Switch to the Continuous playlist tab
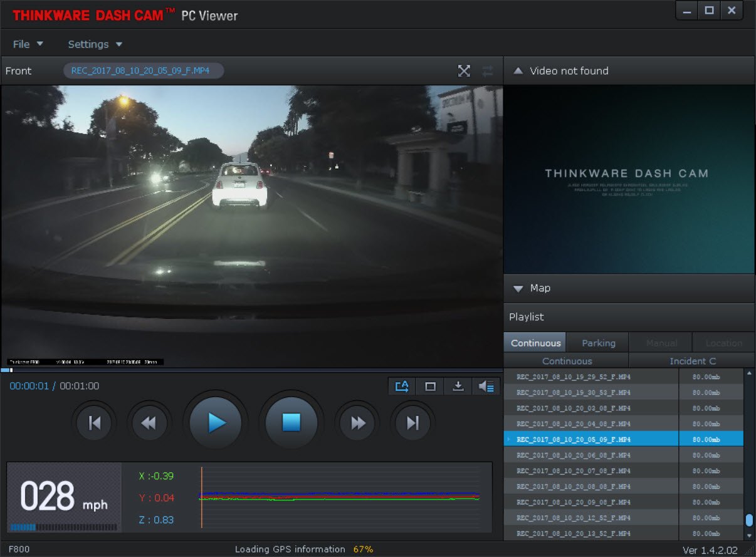The width and height of the screenshot is (756, 557). click(535, 343)
